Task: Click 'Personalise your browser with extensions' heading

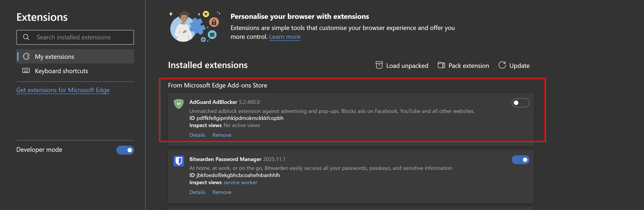Action: (x=299, y=16)
